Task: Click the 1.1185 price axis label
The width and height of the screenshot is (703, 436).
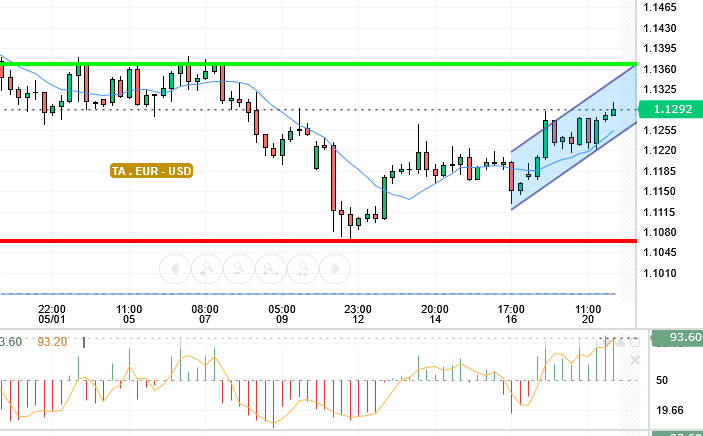Action: tap(660, 171)
